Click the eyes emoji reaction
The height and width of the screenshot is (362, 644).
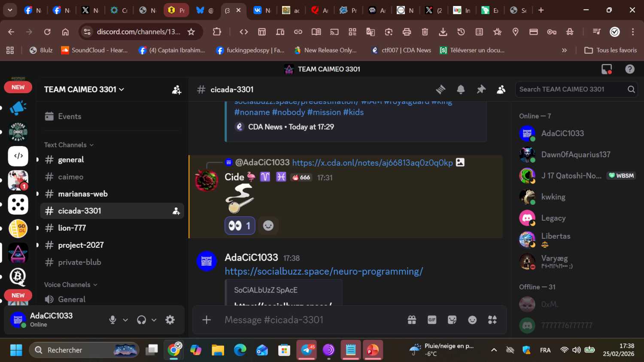pyautogui.click(x=240, y=226)
